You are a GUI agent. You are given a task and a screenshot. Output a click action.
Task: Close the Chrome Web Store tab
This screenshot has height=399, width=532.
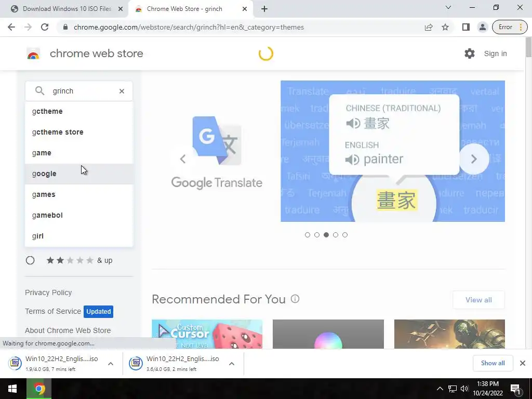(x=245, y=9)
